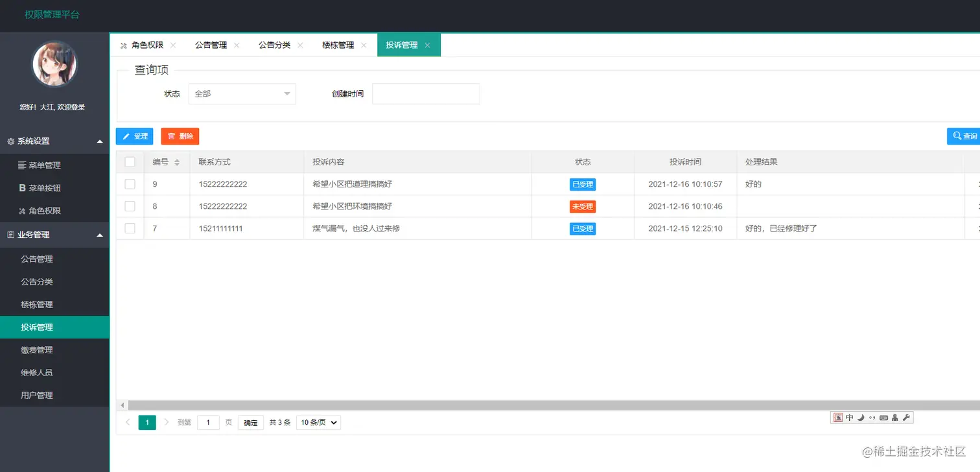Open the IME soft keyboard icon
The height and width of the screenshot is (472, 980).
(x=883, y=418)
